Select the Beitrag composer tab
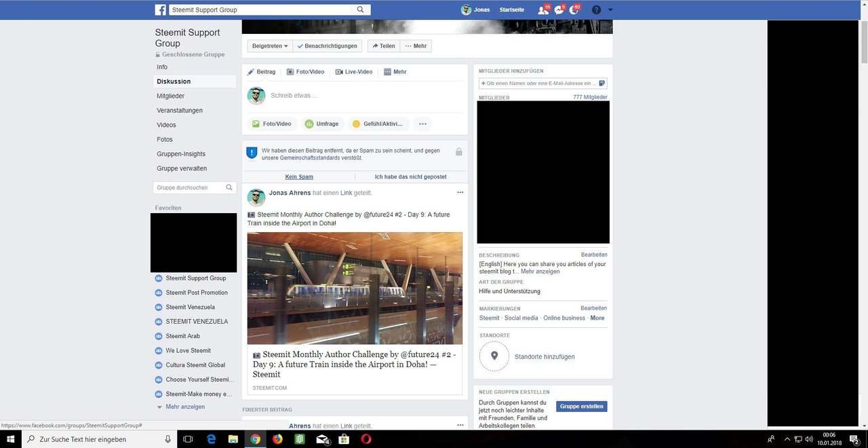 [261, 72]
